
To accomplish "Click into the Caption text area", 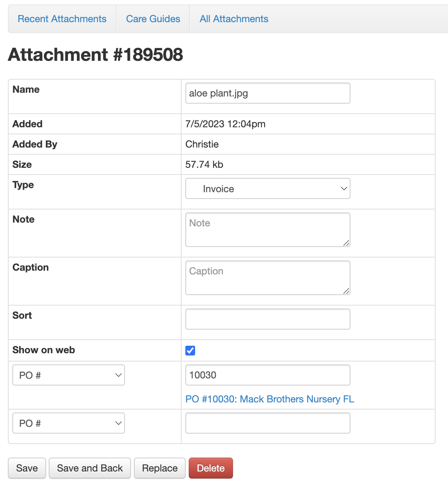I will tap(268, 277).
